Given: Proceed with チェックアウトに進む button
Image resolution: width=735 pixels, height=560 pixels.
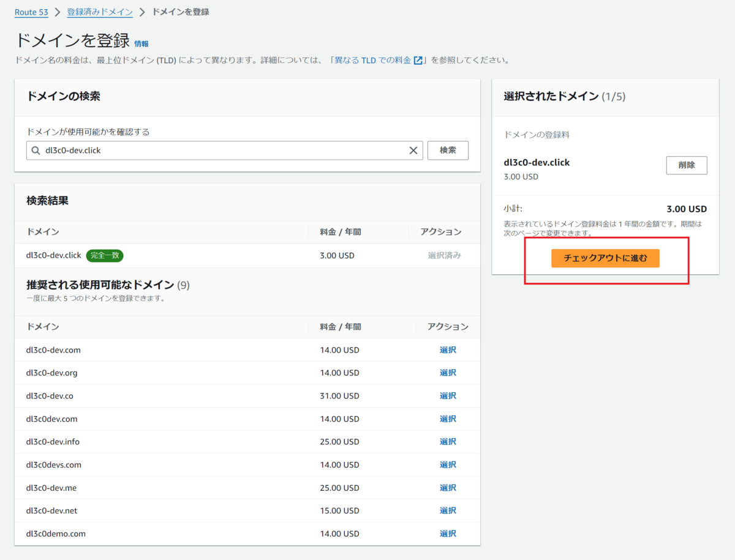Looking at the screenshot, I should coord(605,258).
